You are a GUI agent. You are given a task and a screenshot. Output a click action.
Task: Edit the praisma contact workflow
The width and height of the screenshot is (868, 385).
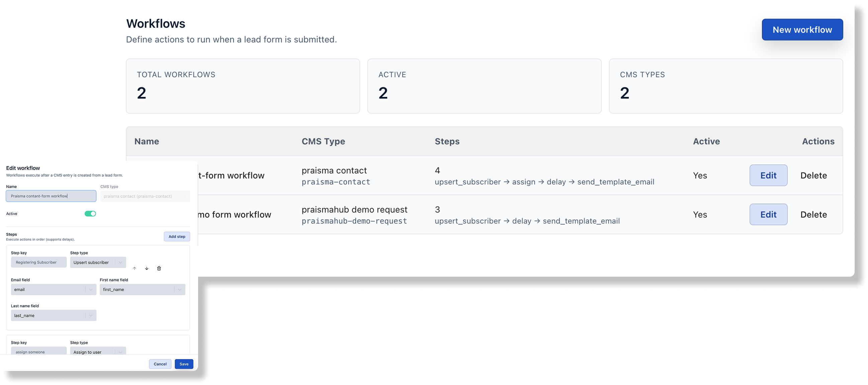coord(768,175)
